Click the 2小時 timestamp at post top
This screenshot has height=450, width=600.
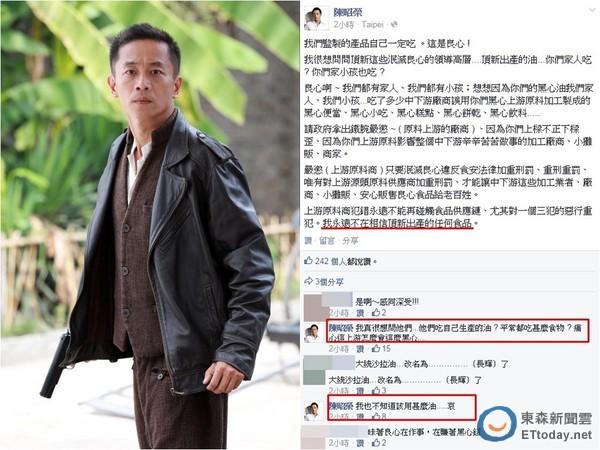pos(343,24)
